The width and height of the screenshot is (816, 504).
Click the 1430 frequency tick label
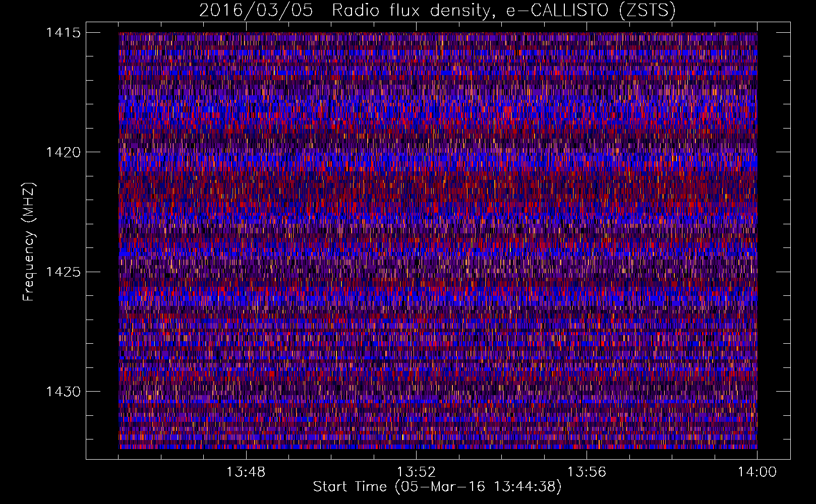click(63, 392)
